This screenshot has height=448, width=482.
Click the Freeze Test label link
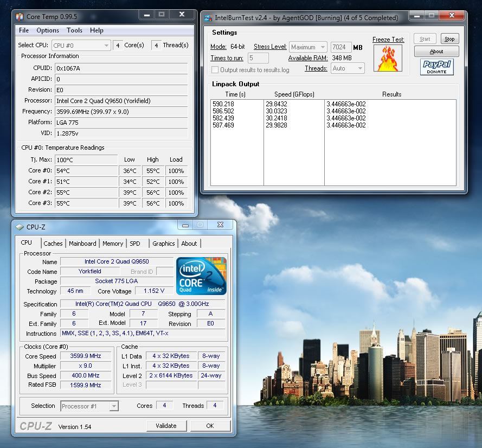(388, 40)
